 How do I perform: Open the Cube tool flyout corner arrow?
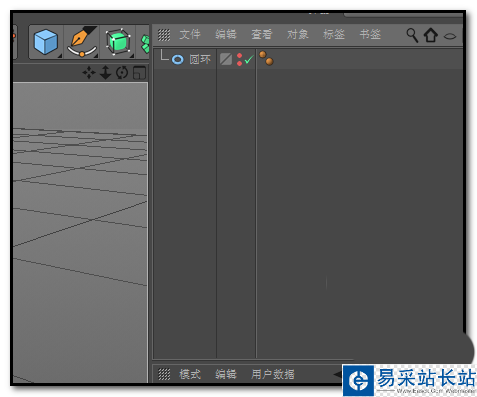[x=60, y=56]
